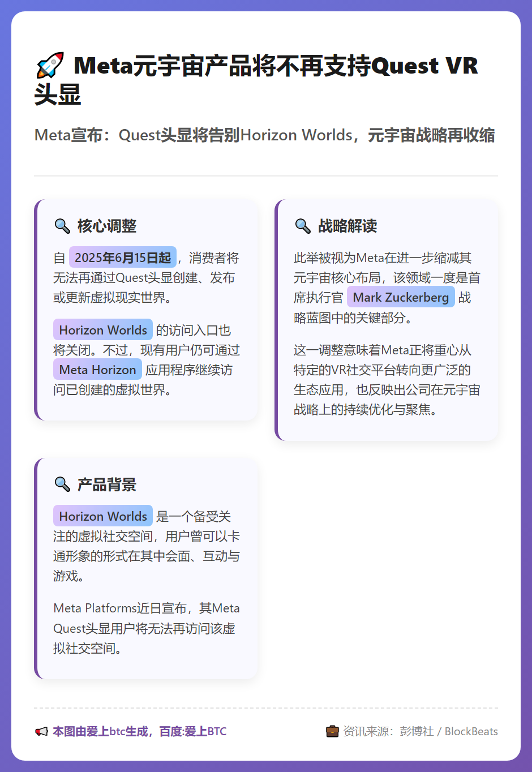Image resolution: width=532 pixels, height=772 pixels.
Task: Select the highlighted date 2025年6月15日起
Action: (x=123, y=258)
